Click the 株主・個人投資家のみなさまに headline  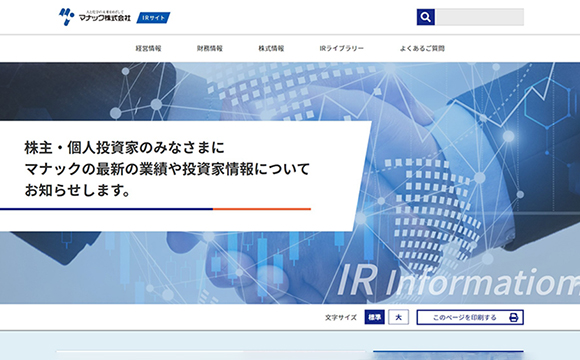[x=125, y=148]
